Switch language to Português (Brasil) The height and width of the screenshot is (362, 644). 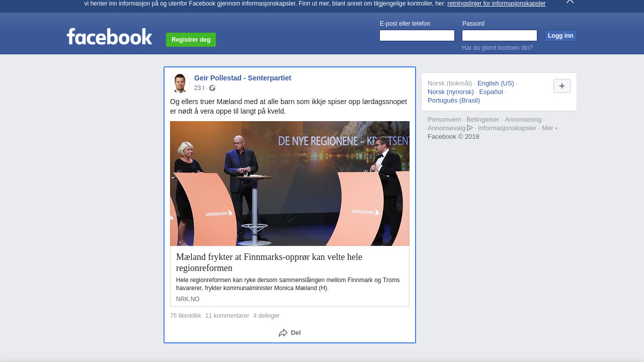coord(454,101)
